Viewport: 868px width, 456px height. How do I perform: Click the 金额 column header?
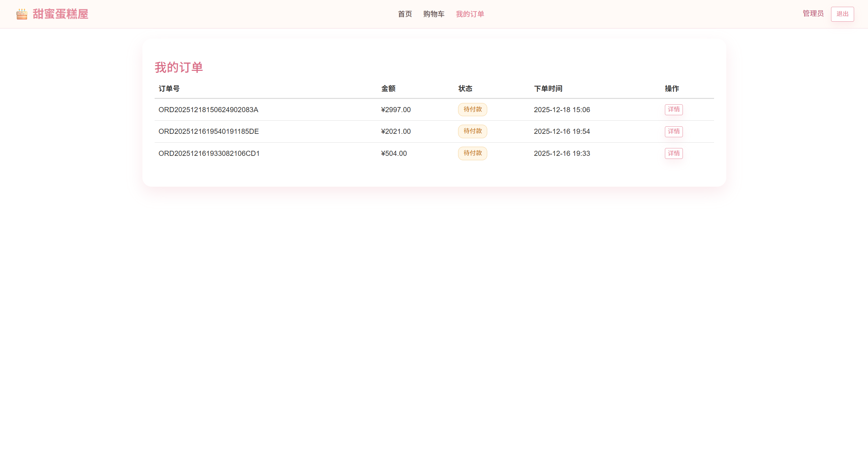click(x=388, y=89)
